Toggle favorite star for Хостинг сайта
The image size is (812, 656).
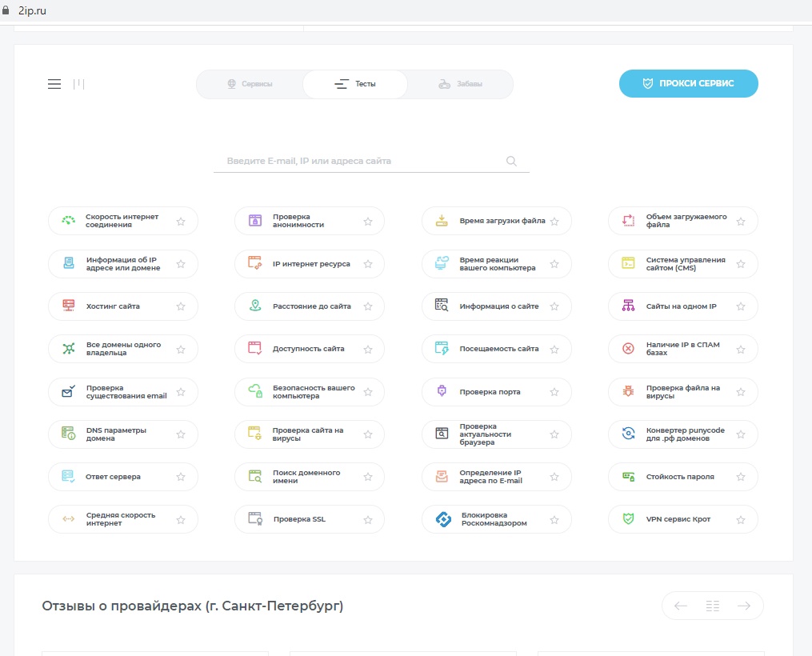tap(181, 306)
